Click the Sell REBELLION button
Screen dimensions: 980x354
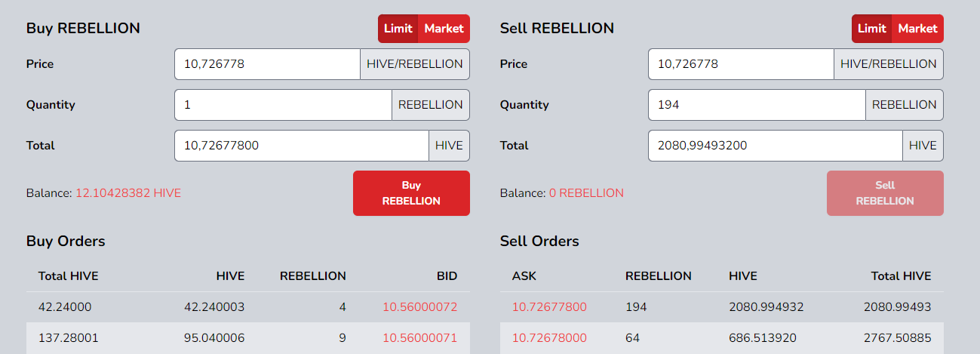pyautogui.click(x=885, y=193)
